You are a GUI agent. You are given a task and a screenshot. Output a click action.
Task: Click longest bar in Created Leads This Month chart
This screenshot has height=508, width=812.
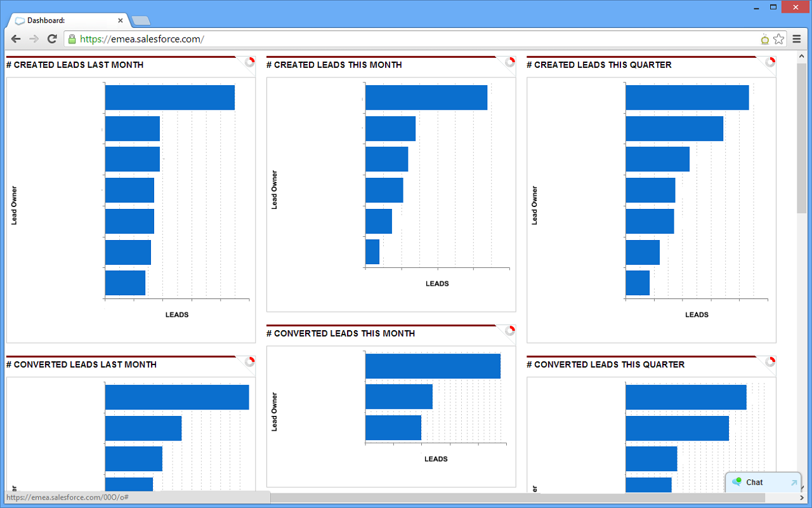[426, 98]
